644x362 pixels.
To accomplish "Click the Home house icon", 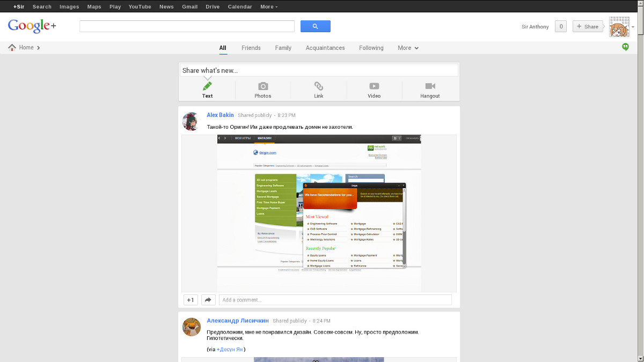I will click(x=12, y=47).
